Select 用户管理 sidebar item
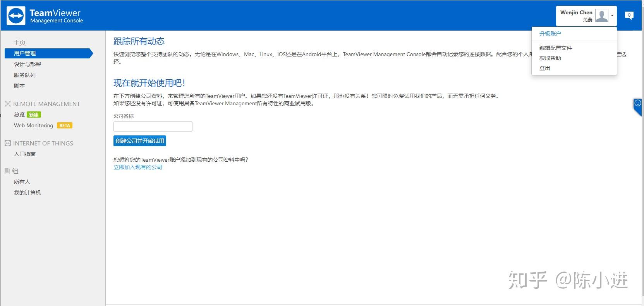Screen dimensions: 644x306 point(49,53)
